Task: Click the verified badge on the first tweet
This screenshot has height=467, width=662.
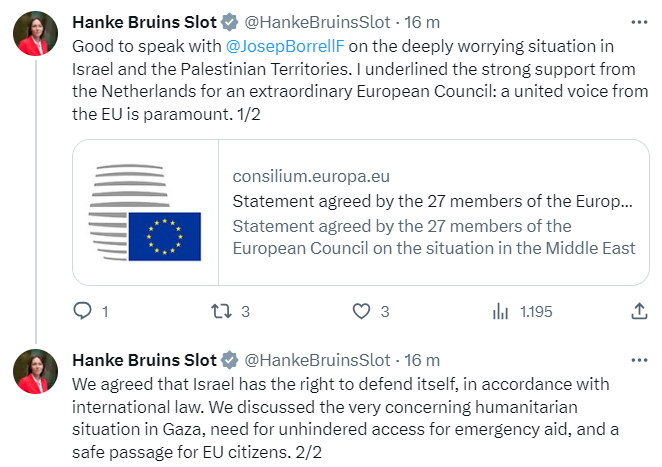Action: (230, 22)
